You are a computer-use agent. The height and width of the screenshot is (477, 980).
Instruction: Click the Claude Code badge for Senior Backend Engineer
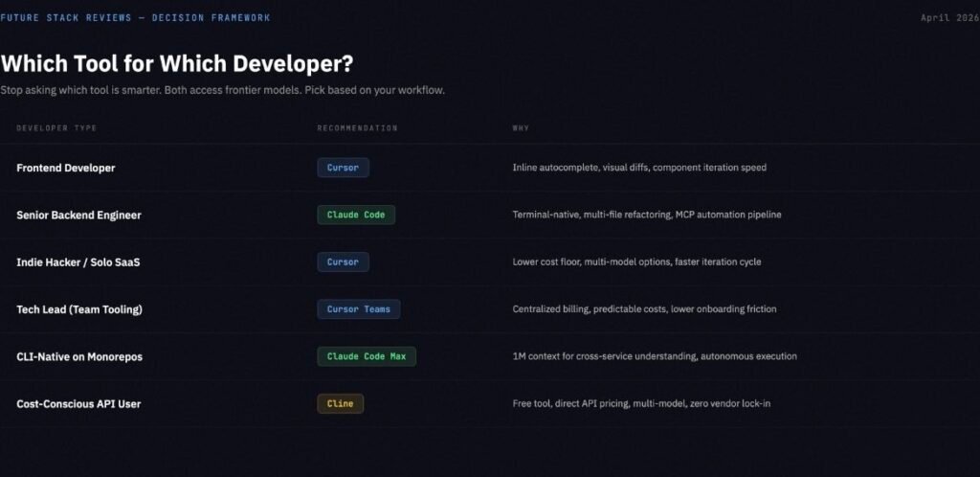pos(356,215)
